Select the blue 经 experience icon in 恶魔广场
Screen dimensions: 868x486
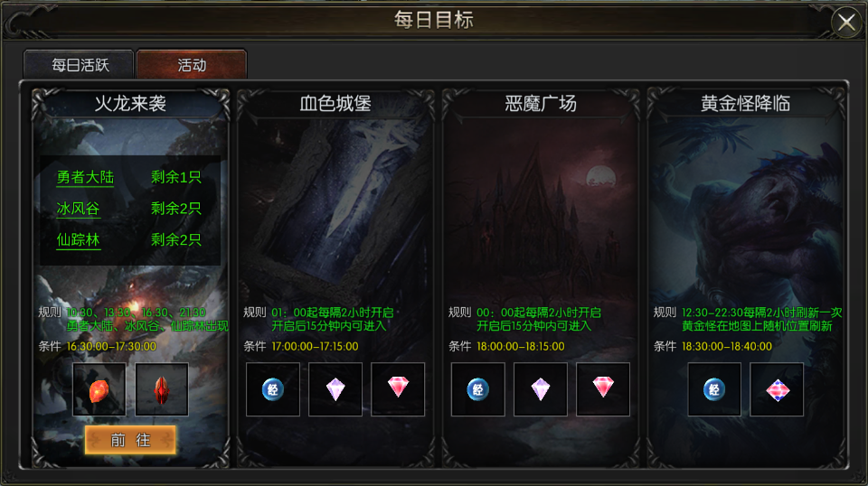[x=477, y=389]
